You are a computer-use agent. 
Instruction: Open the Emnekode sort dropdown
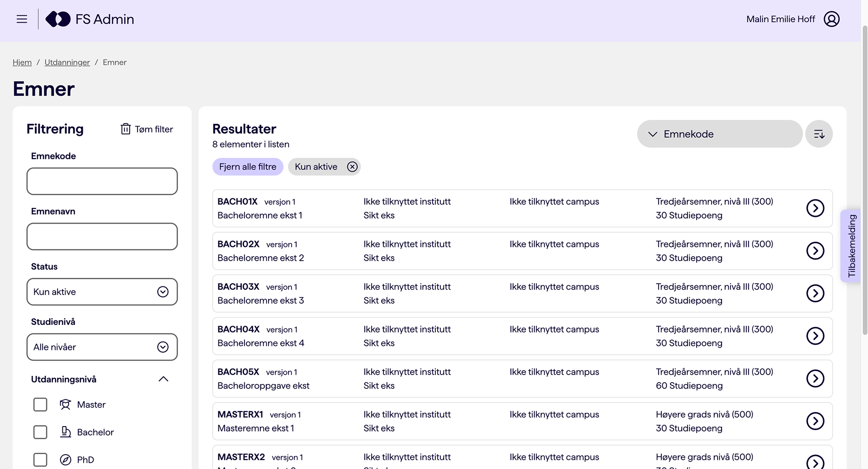[x=720, y=134]
